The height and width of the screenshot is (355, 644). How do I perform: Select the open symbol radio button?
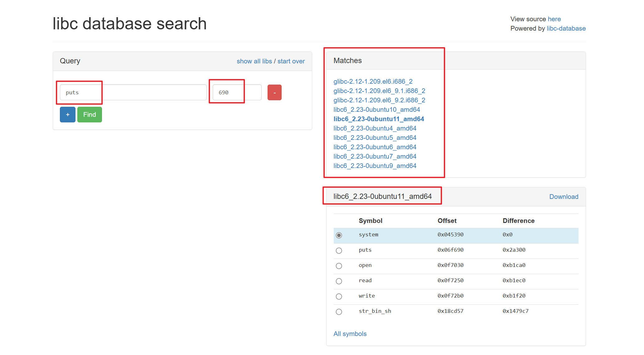click(339, 266)
